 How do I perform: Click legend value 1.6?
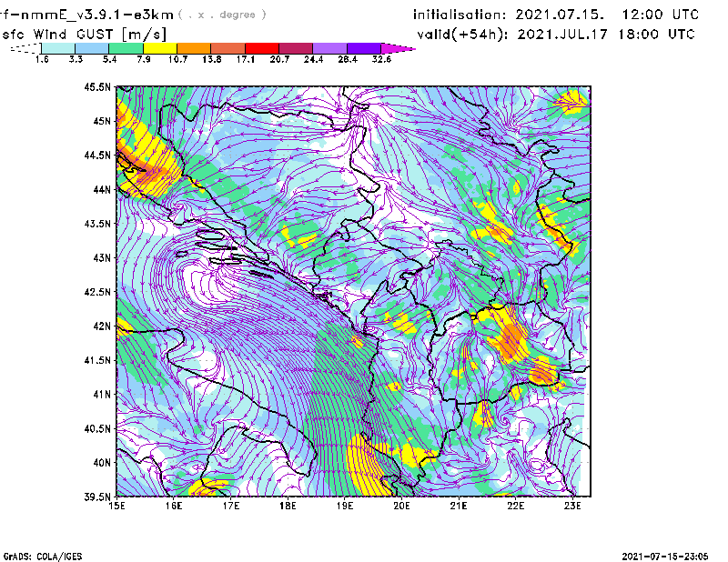(42, 59)
